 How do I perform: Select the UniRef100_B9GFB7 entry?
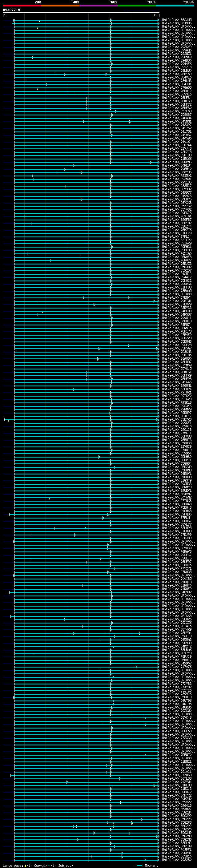(177, 220)
